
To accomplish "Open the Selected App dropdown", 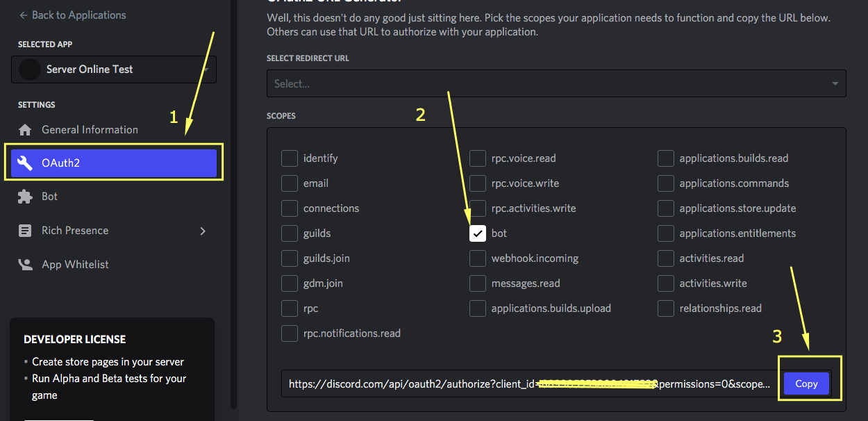I will pyautogui.click(x=113, y=69).
